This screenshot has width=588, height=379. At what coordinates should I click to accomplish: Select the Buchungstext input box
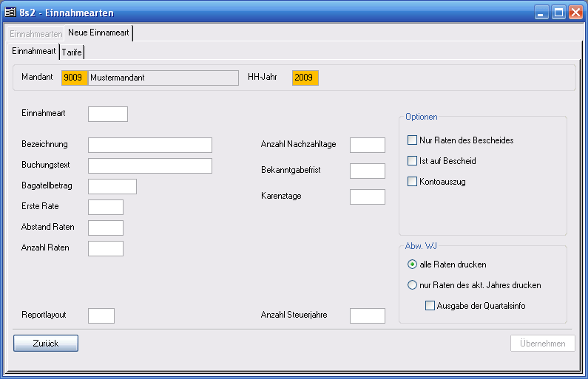[150, 165]
